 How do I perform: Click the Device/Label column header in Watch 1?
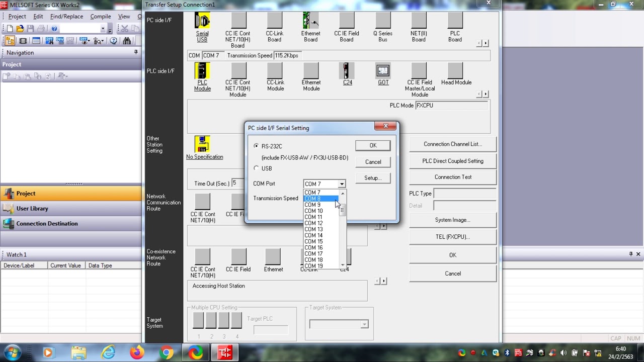point(24,265)
